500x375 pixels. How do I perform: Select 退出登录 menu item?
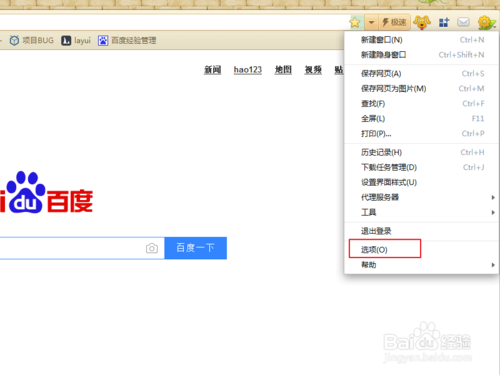pos(421,231)
